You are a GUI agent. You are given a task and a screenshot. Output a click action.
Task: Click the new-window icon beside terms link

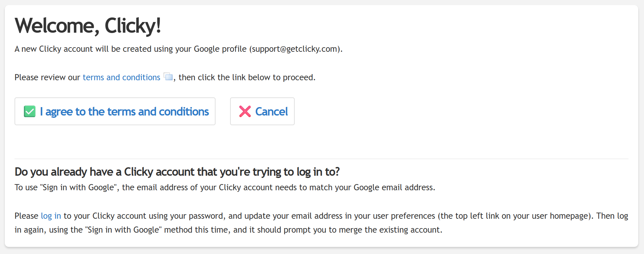(168, 77)
